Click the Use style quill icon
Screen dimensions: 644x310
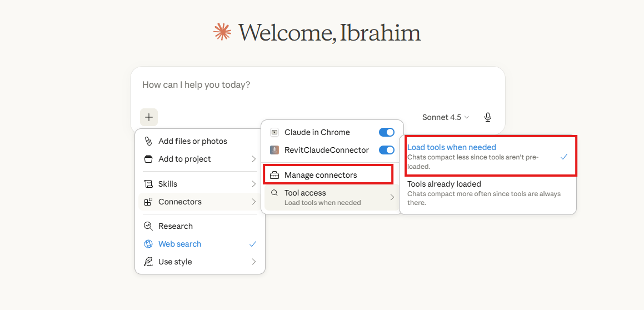[148, 262]
